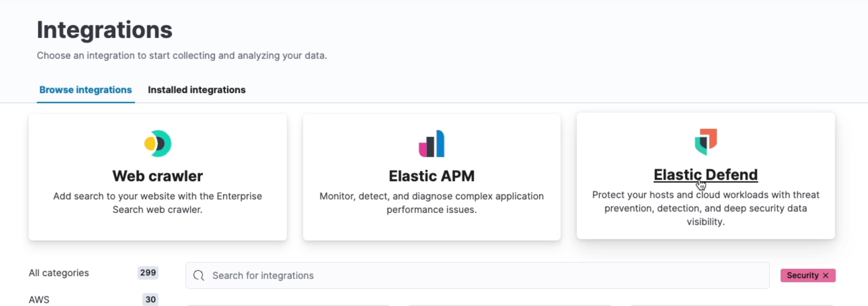Click the 299 count badge
The image size is (868, 306).
(x=148, y=273)
